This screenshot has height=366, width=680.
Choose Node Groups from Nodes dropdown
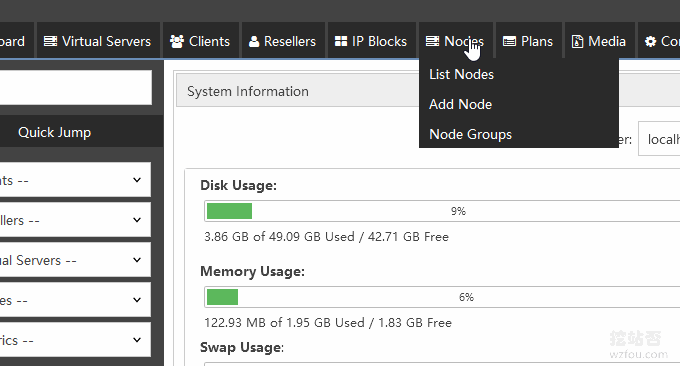tap(471, 134)
